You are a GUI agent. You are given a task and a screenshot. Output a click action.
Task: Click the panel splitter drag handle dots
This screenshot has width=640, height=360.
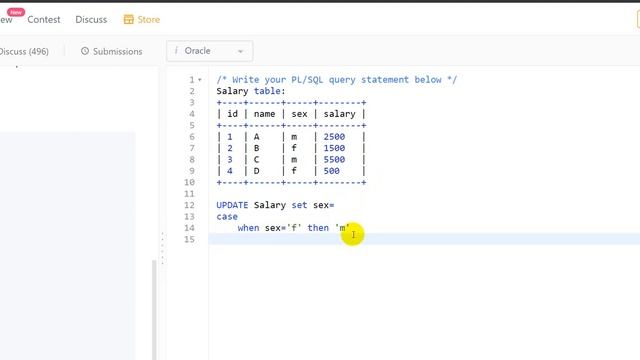(x=162, y=248)
